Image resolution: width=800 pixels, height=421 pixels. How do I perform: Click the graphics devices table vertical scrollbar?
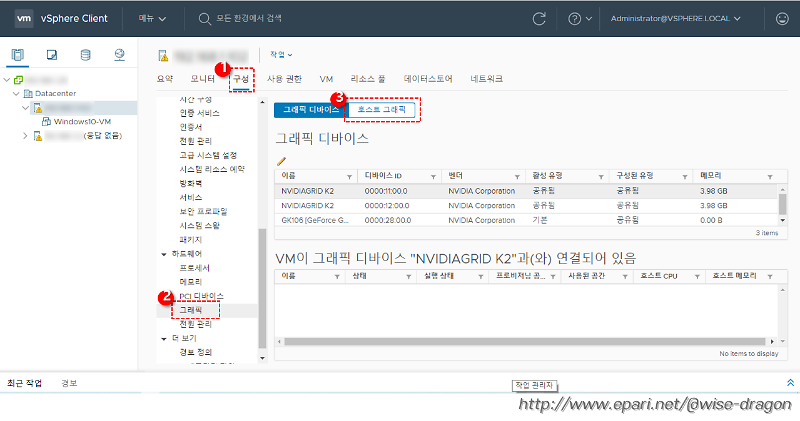782,204
